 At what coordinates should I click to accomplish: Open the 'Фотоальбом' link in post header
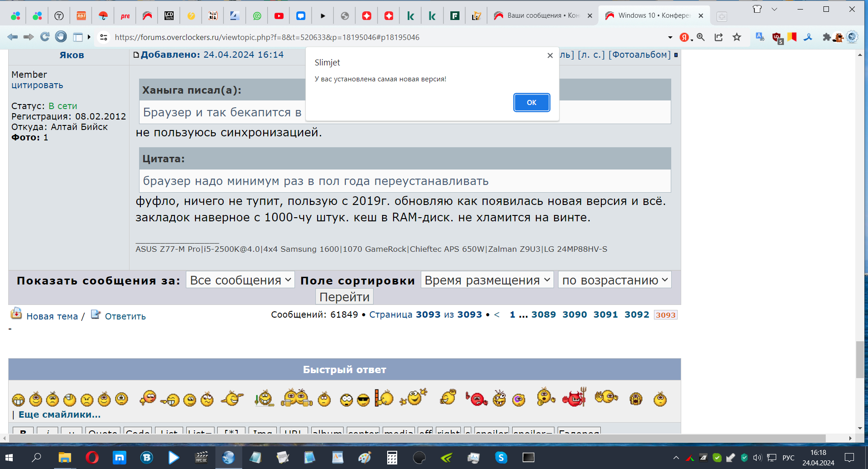click(640, 55)
